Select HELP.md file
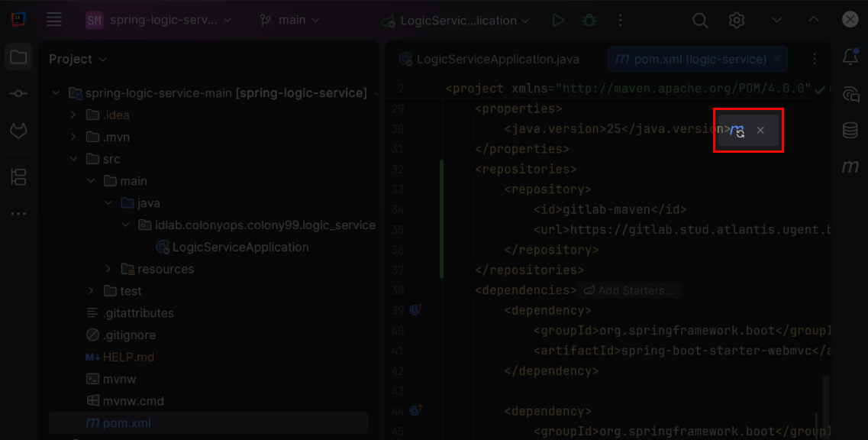 pyautogui.click(x=120, y=357)
